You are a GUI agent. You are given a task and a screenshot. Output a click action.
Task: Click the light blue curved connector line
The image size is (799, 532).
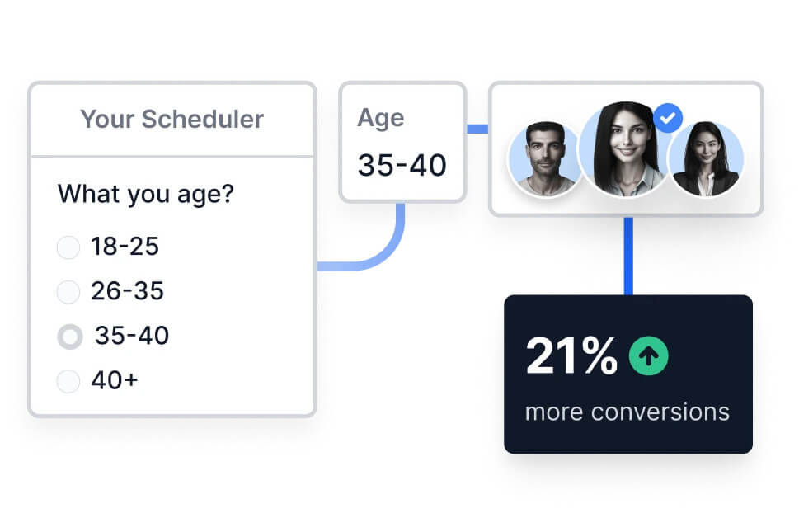point(388,255)
